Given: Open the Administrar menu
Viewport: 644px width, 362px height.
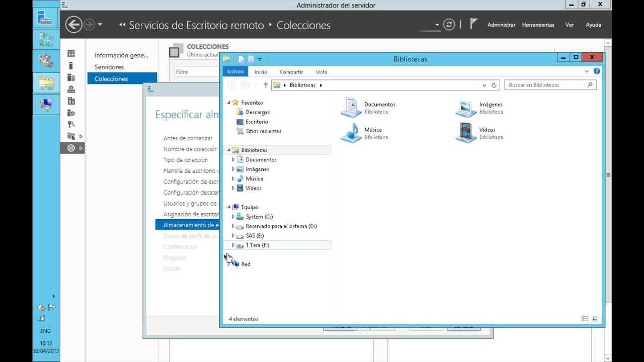Looking at the screenshot, I should (x=501, y=25).
